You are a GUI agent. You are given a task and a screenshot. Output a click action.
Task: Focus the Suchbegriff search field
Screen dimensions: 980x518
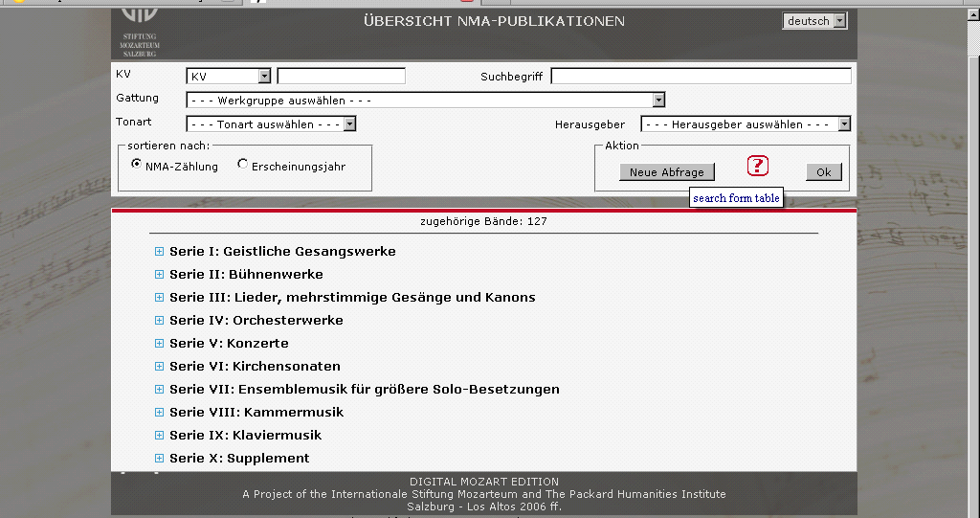(701, 77)
